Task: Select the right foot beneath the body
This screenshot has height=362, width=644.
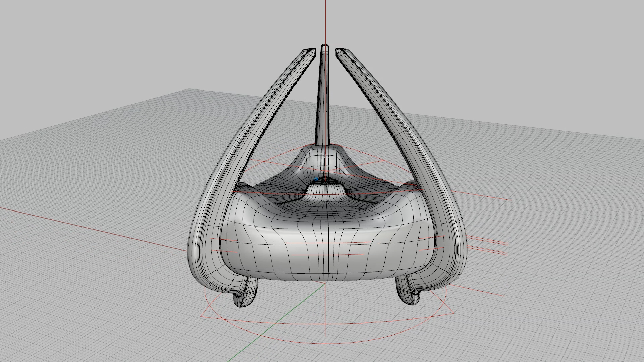Action: 408,291
